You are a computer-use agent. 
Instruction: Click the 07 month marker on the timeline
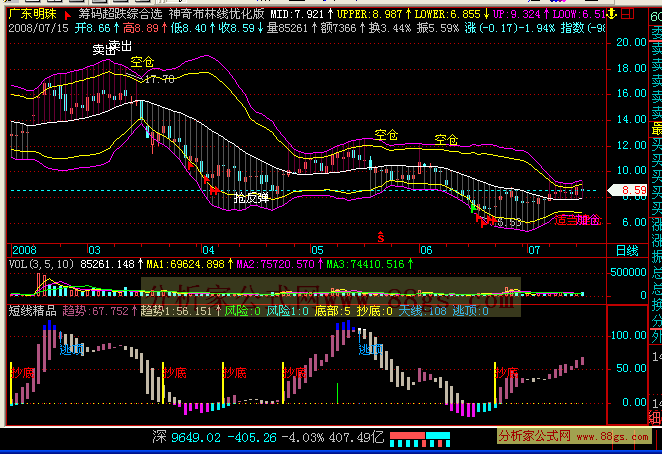click(x=534, y=250)
